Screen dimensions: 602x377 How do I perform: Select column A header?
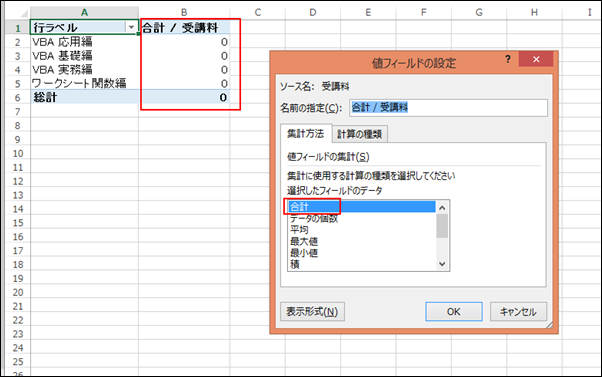tap(84, 13)
